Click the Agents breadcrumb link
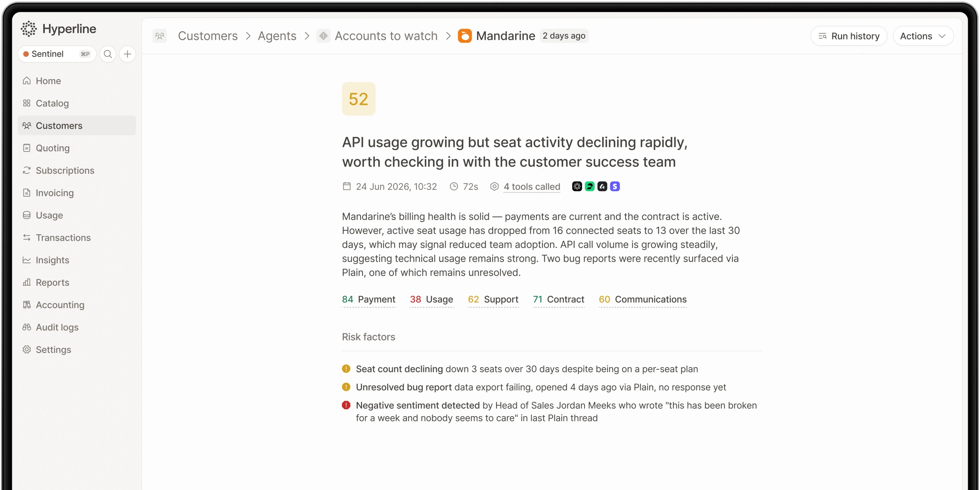Viewport: 980px width, 490px height. pyautogui.click(x=277, y=36)
